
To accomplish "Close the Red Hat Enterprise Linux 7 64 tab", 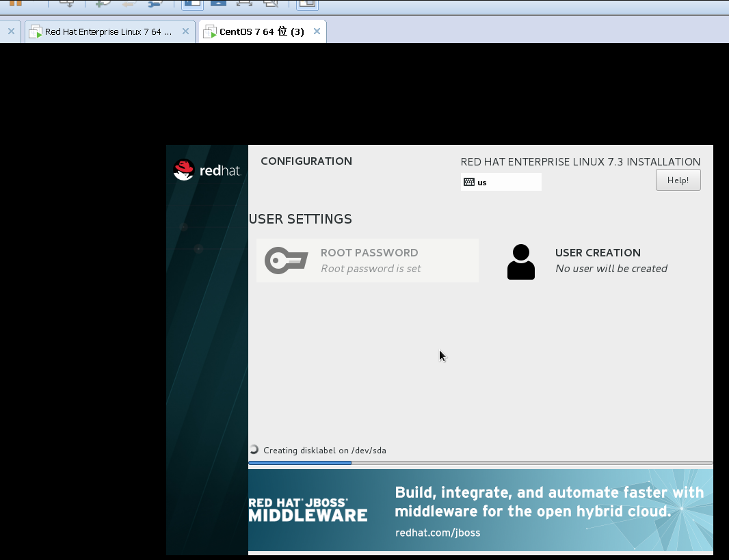I will tap(185, 31).
